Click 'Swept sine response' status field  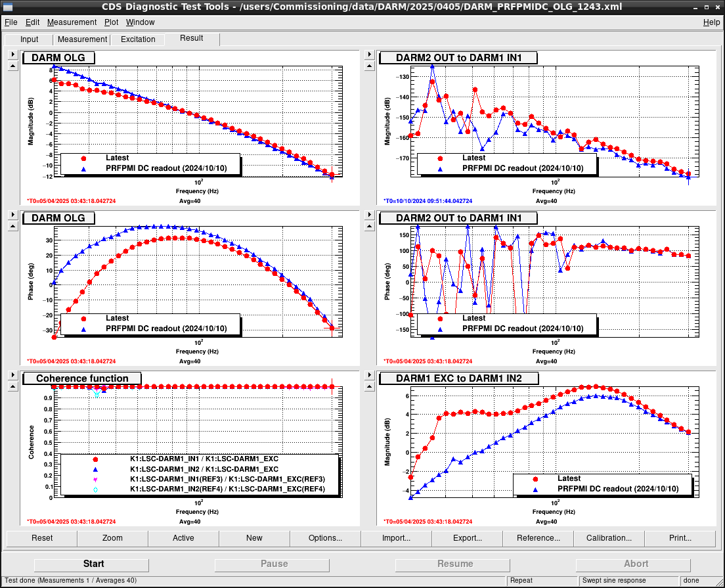pos(628,581)
